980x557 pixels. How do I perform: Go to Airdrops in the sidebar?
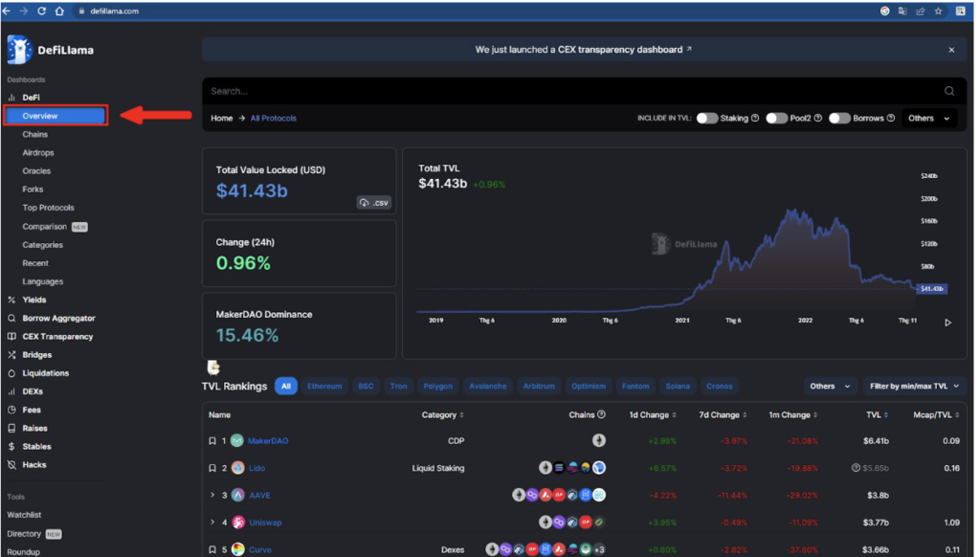point(38,152)
